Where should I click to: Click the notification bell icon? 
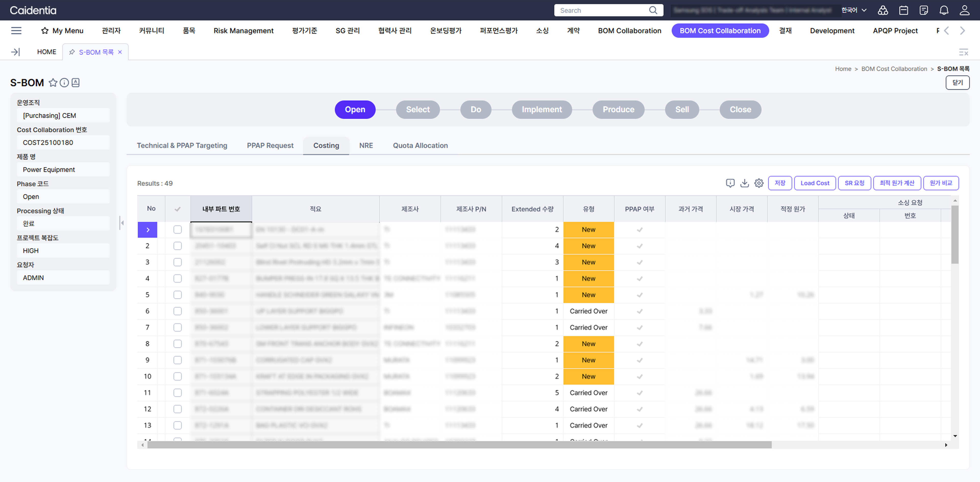coord(944,10)
